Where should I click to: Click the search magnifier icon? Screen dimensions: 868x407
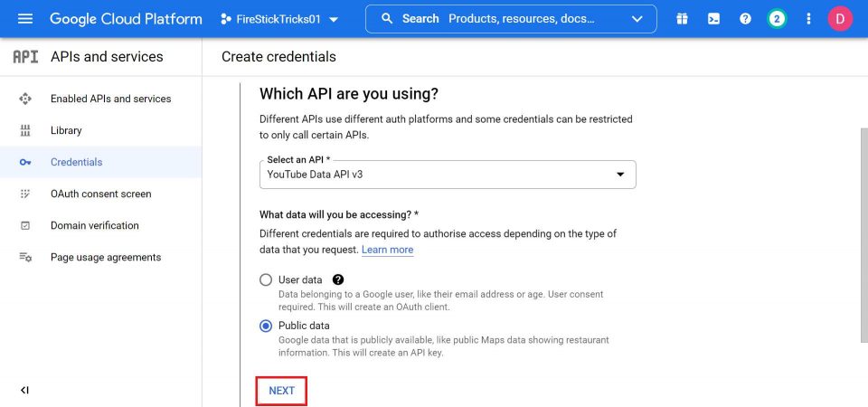click(x=388, y=19)
